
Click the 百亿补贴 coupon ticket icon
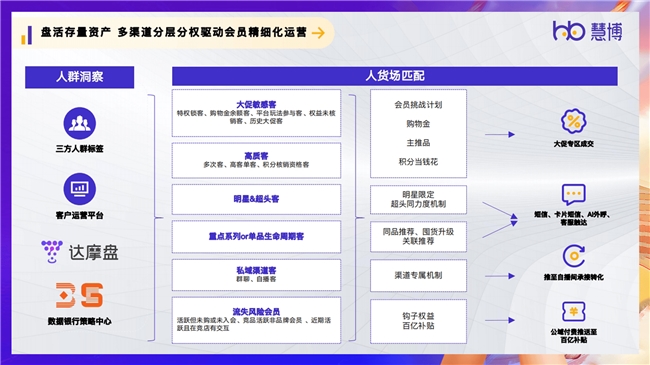point(573,311)
